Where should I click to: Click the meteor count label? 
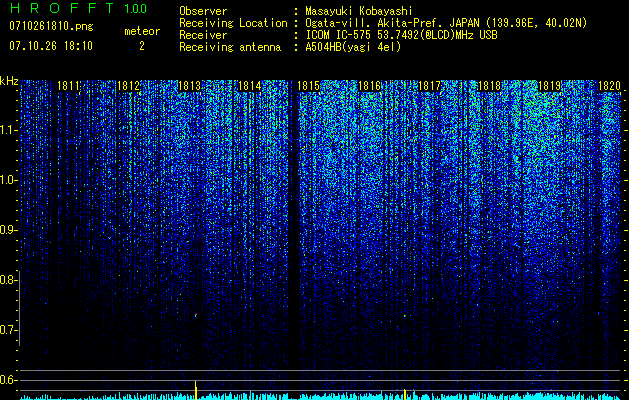click(142, 31)
